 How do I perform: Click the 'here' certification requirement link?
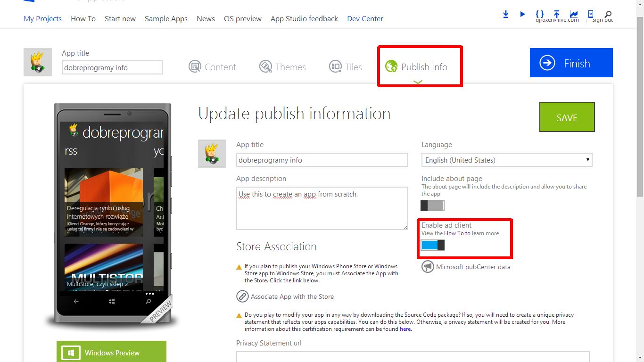[405, 329]
